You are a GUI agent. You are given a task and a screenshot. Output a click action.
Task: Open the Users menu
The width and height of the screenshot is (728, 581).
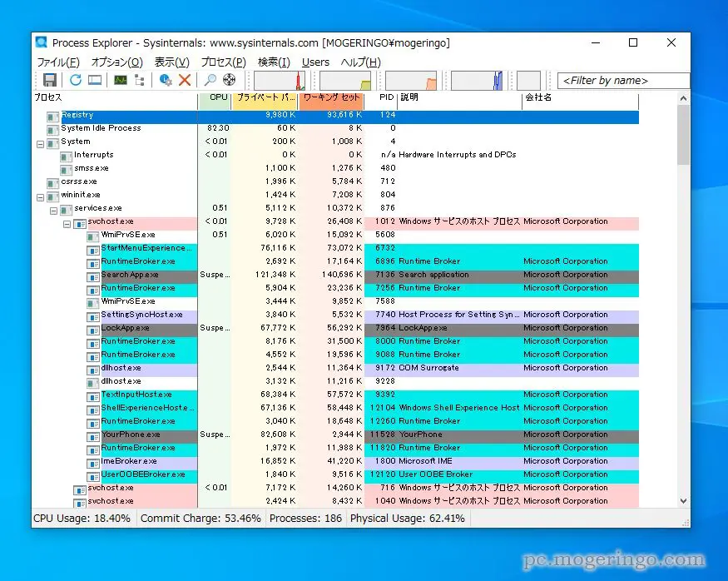point(315,62)
